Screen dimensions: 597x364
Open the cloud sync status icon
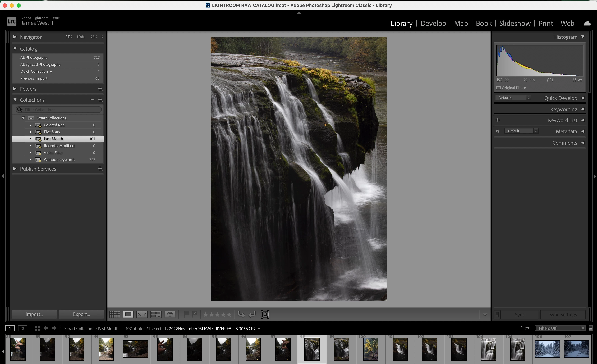tap(587, 23)
